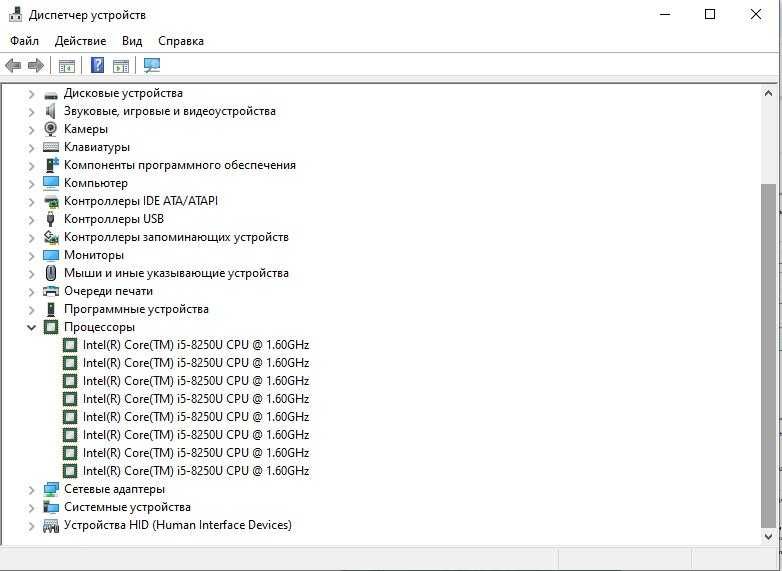Image resolution: width=782 pixels, height=571 pixels.
Task: Toggle the action pane toolbar icon
Action: click(121, 65)
